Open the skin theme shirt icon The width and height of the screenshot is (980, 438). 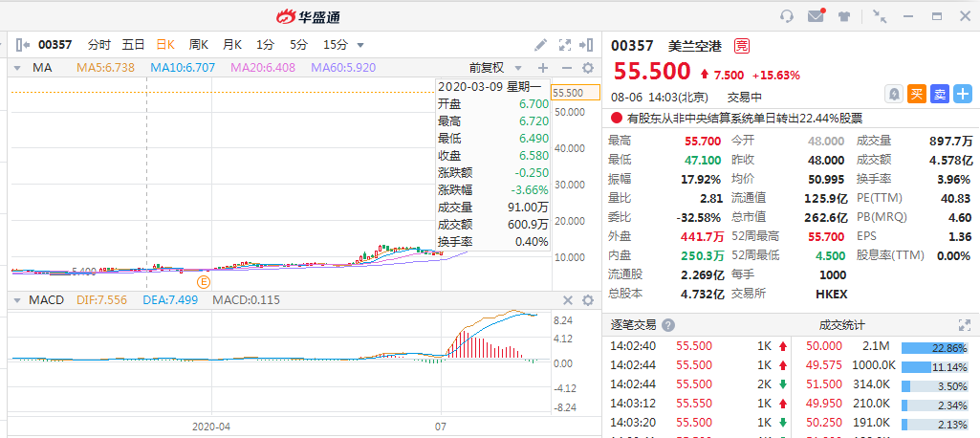(844, 16)
